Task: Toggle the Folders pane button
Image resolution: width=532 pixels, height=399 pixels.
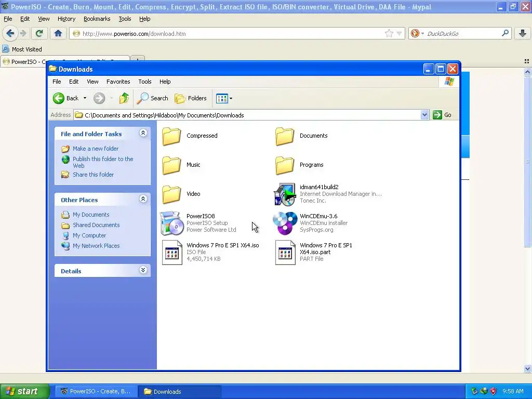Action: [x=190, y=98]
